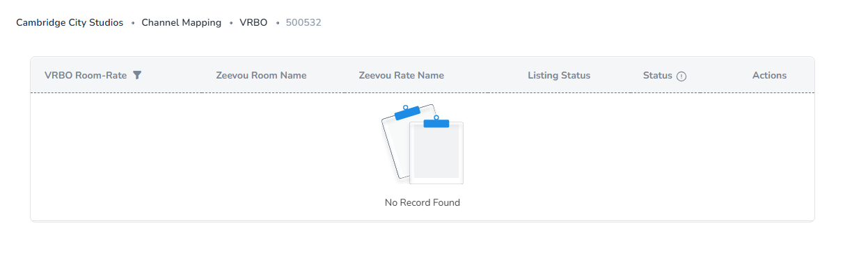
Task: Go to Cambridge City Studios breadcrumb
Action: [x=70, y=23]
